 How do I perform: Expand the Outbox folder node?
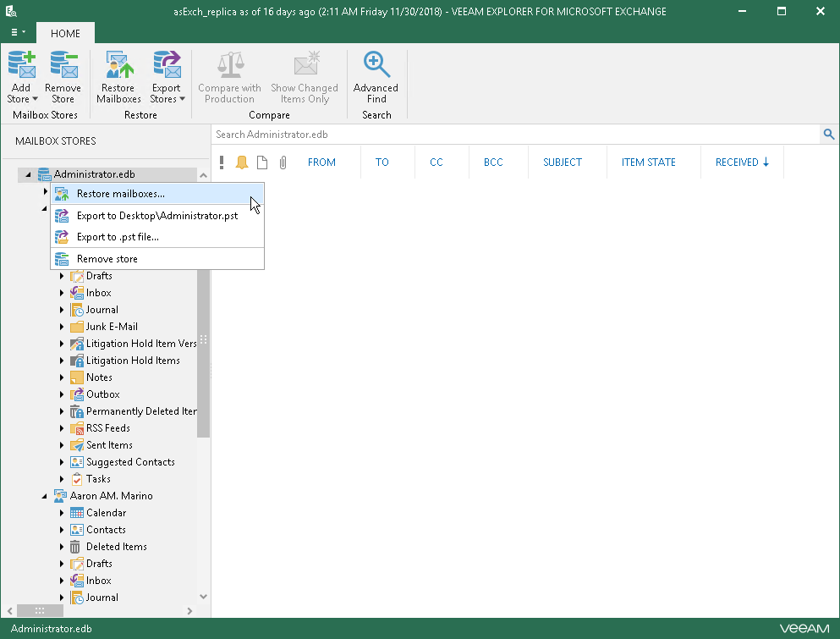pos(62,394)
